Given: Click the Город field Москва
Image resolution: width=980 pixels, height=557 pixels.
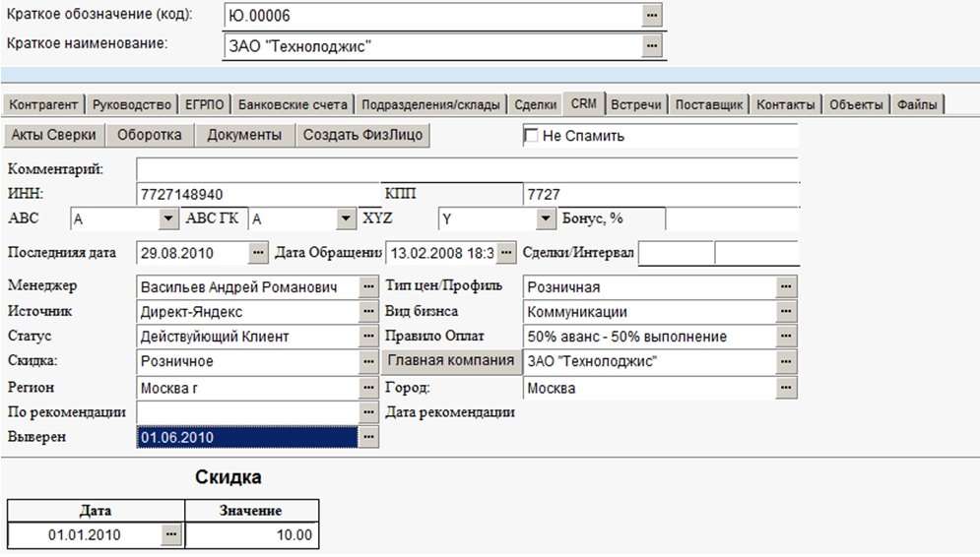Looking at the screenshot, I should 650,388.
